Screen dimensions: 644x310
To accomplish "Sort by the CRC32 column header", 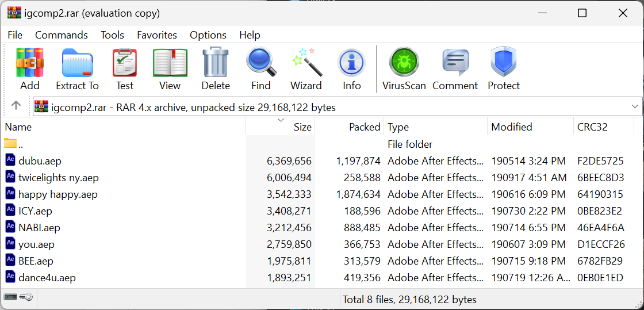I will pos(604,127).
